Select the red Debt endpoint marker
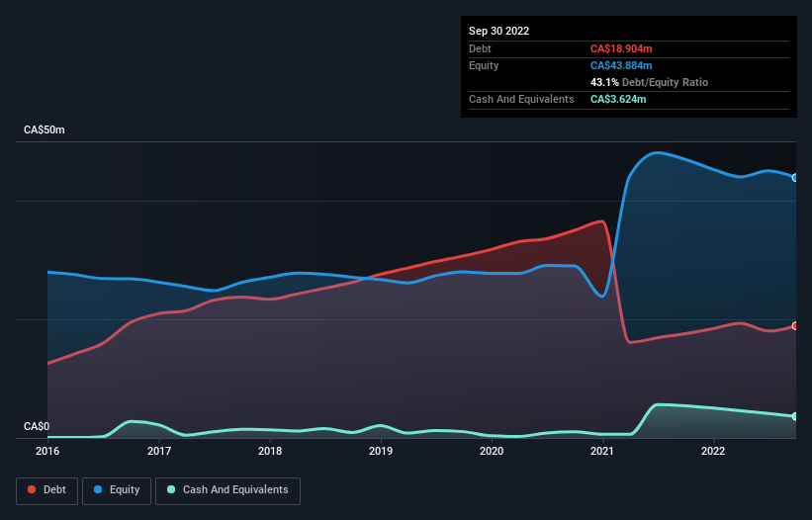Screen dimensions: 812x520 [x=795, y=326]
